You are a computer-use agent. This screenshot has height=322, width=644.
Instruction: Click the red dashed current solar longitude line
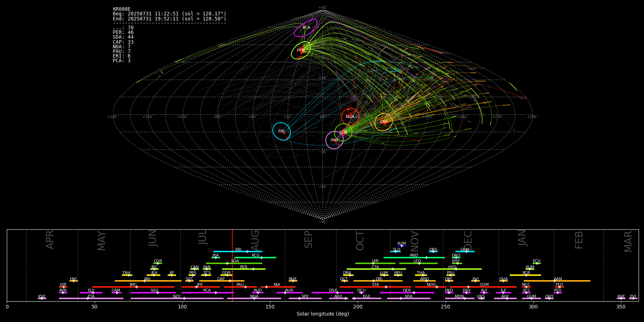point(232,265)
